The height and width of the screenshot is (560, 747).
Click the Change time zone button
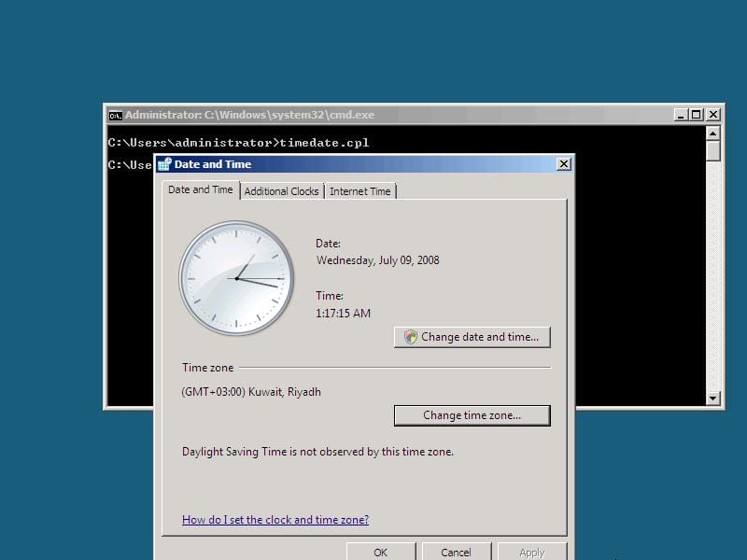point(472,415)
